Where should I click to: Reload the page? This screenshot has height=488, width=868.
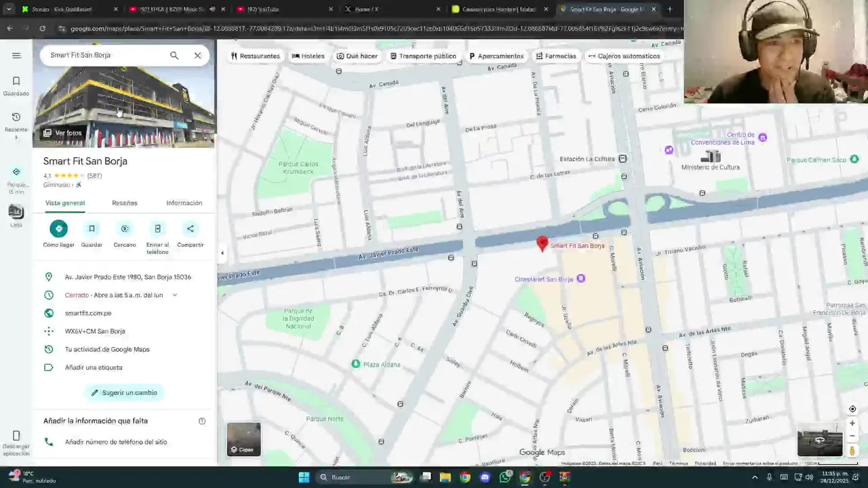[42, 28]
